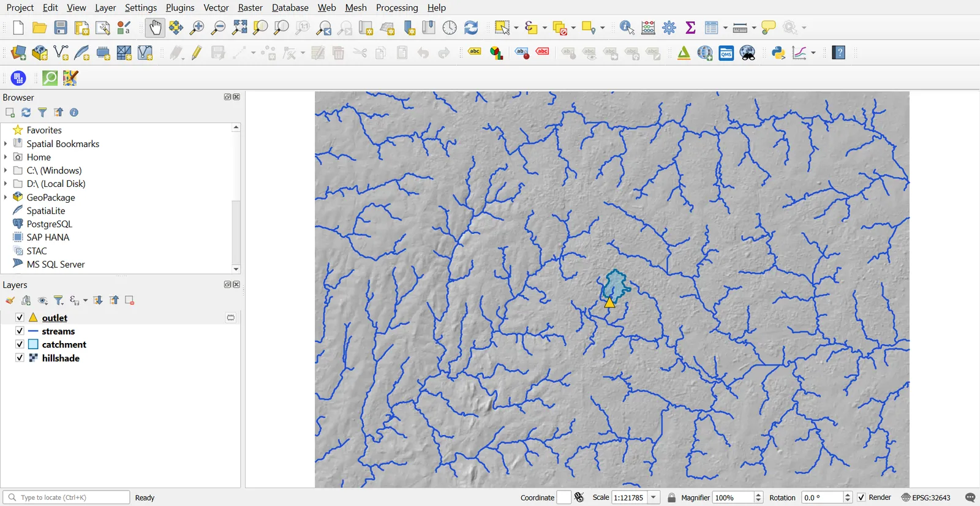Click the Zoom In magnifier tool
Viewport: 980px width, 506px height.
[197, 28]
